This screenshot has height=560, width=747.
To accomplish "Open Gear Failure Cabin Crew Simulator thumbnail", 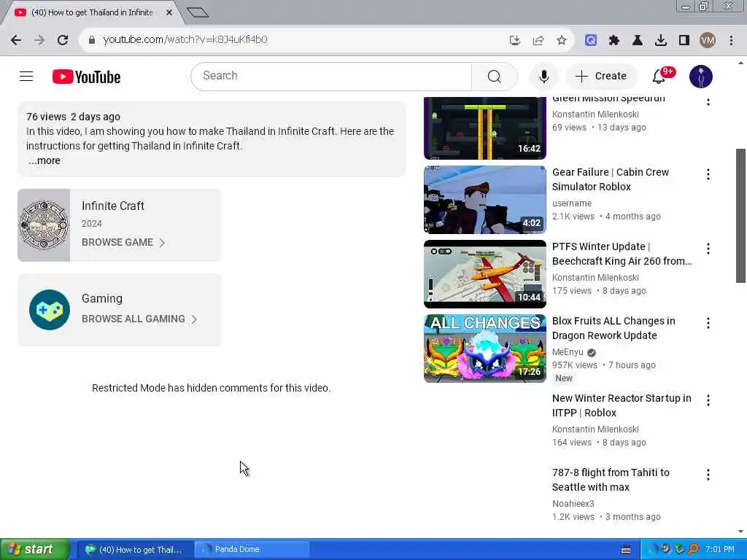I will pos(485,200).
